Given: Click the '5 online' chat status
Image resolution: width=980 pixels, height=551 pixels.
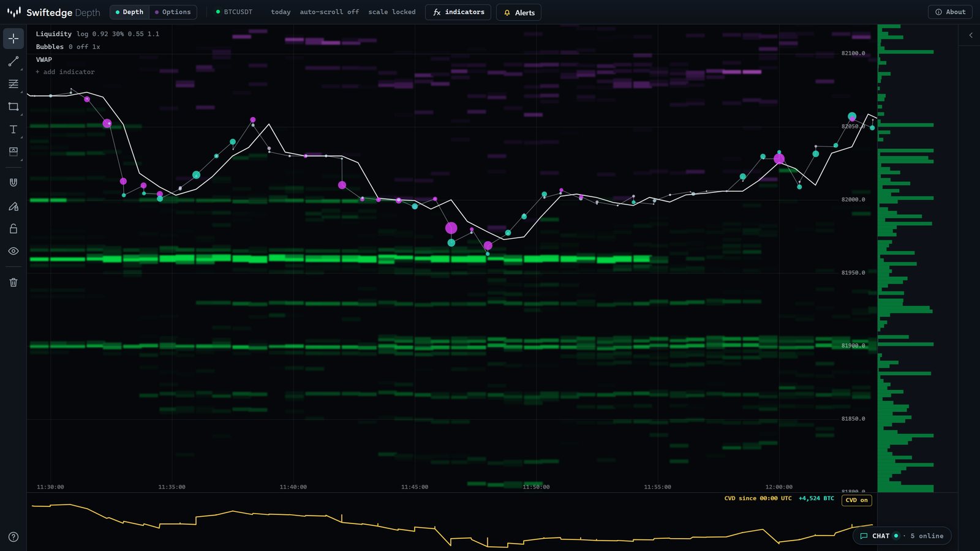Looking at the screenshot, I should click(927, 536).
